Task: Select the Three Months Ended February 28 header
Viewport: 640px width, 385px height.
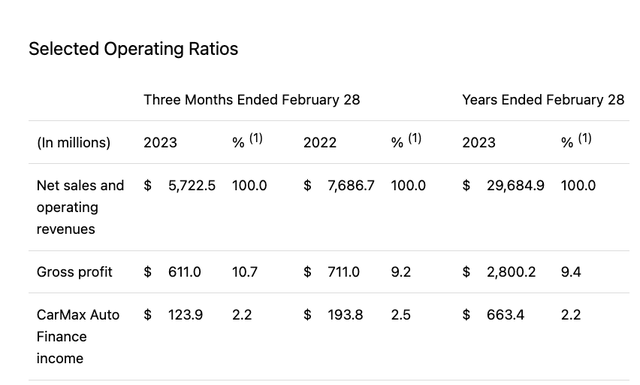Action: point(252,100)
